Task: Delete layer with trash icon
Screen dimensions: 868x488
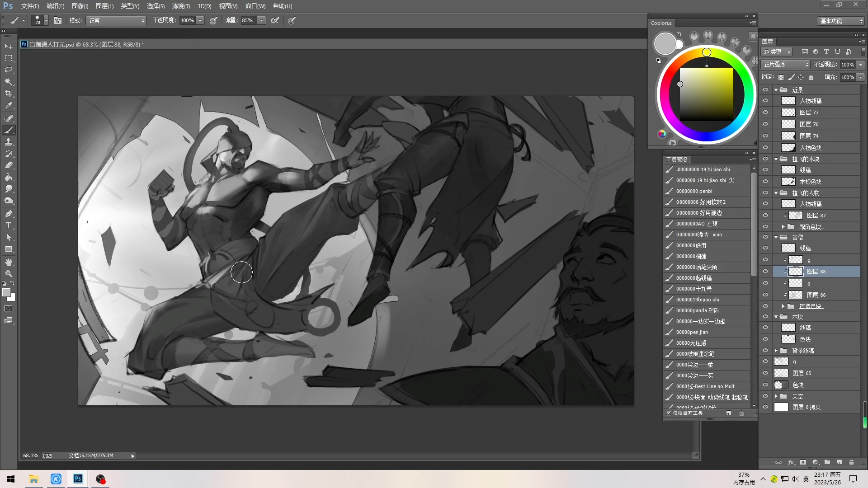Action: (851, 462)
